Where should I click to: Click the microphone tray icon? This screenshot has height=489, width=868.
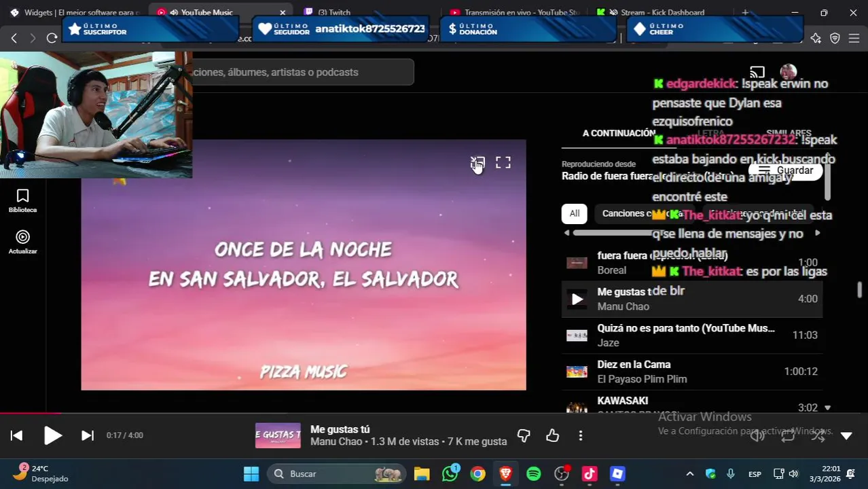click(731, 474)
